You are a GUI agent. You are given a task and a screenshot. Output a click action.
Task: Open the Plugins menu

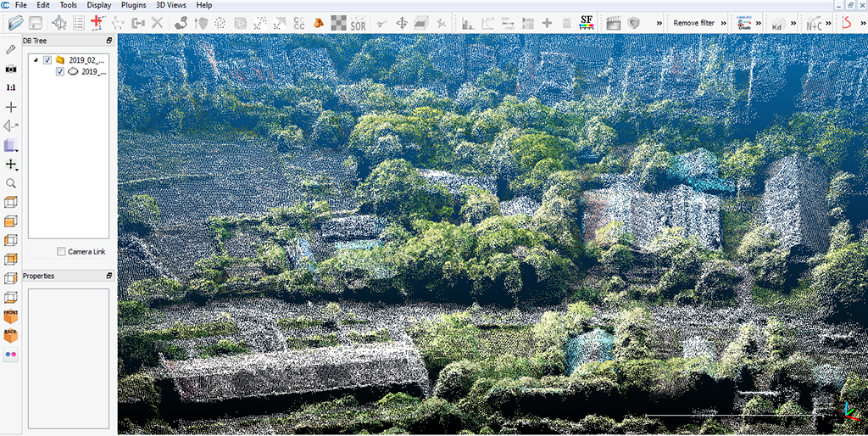click(133, 5)
